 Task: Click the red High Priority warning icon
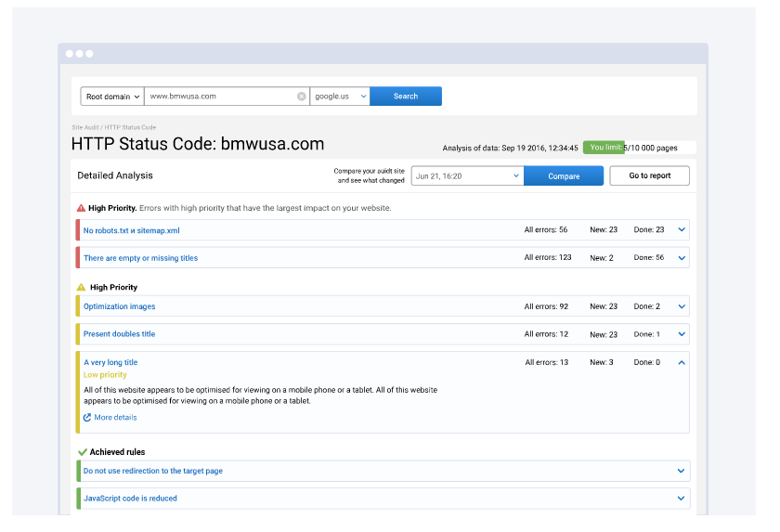(x=81, y=208)
